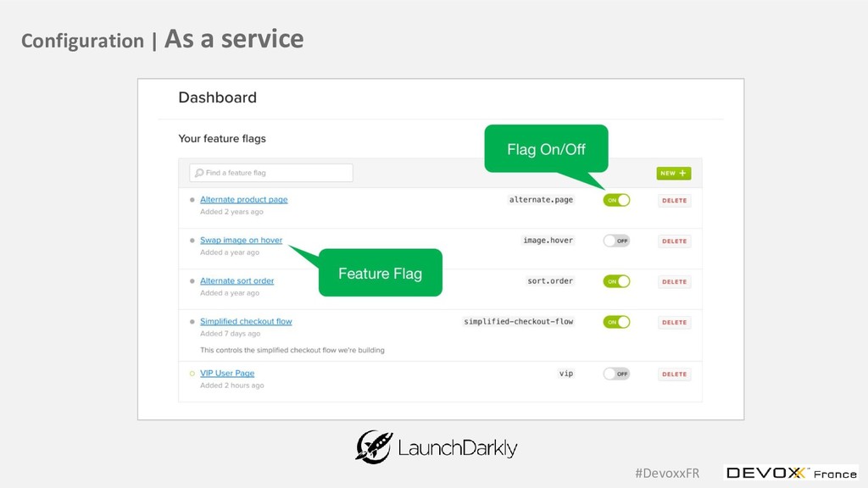Focus the Find a feature flag field
This screenshot has width=868, height=488.
click(x=271, y=173)
